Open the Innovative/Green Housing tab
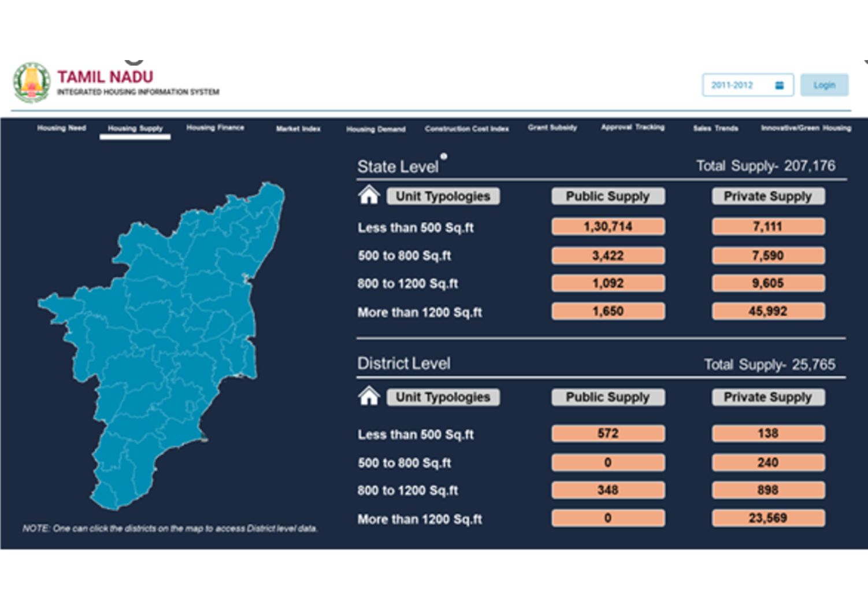 point(806,128)
